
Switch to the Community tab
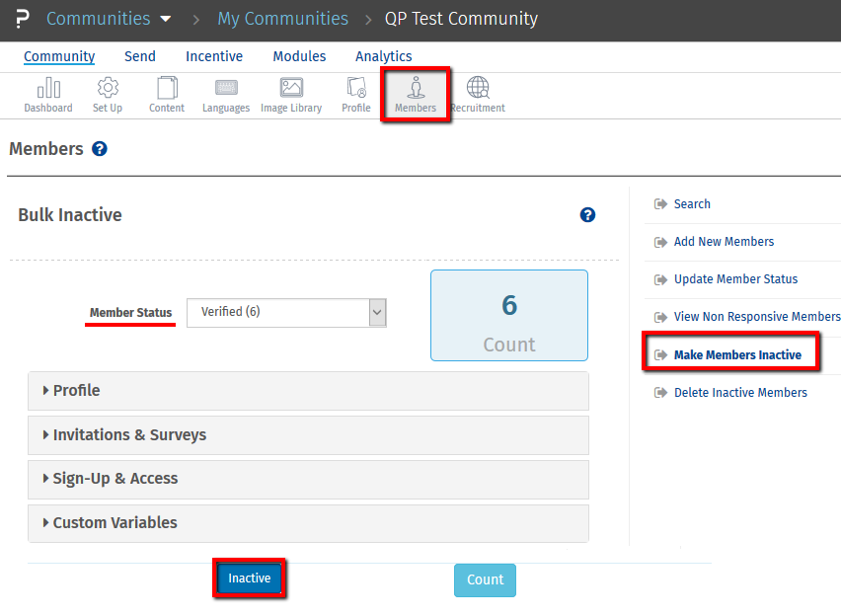click(x=59, y=56)
